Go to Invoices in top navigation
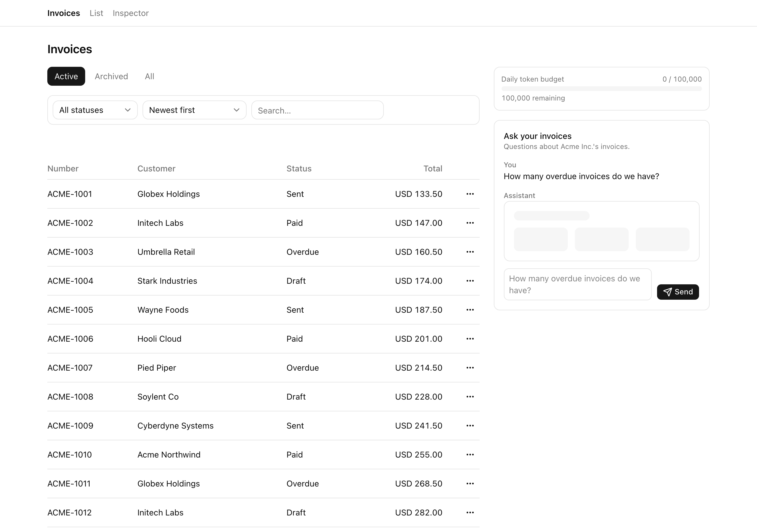The width and height of the screenshot is (757, 532). tap(64, 13)
